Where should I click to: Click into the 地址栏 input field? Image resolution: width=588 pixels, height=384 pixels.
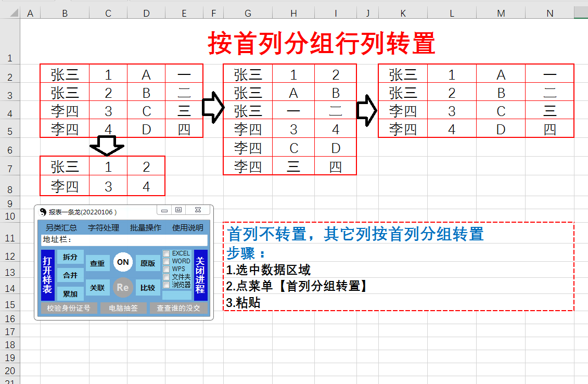pyautogui.click(x=124, y=240)
